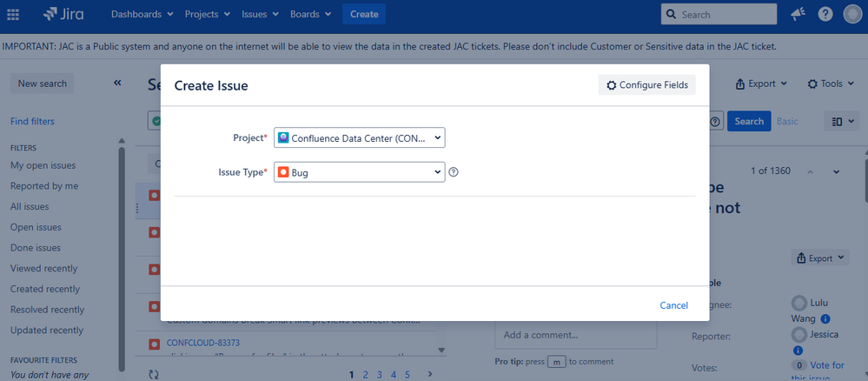This screenshot has height=381, width=868.
Task: Click the blue Search button
Action: coord(749,121)
